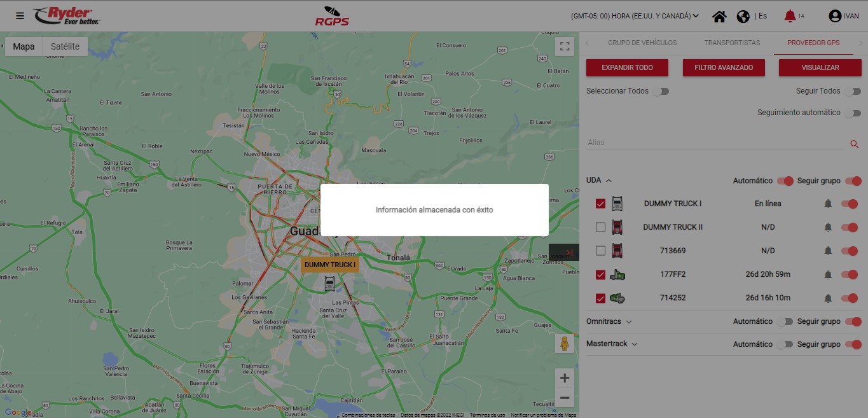Switch map to Satélite view
The image size is (868, 418).
click(x=65, y=46)
